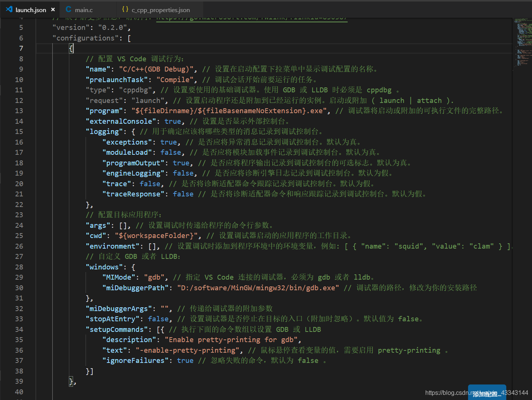Image resolution: width=532 pixels, height=400 pixels.
Task: Click the "setupCommands" key
Action: [x=117, y=330]
